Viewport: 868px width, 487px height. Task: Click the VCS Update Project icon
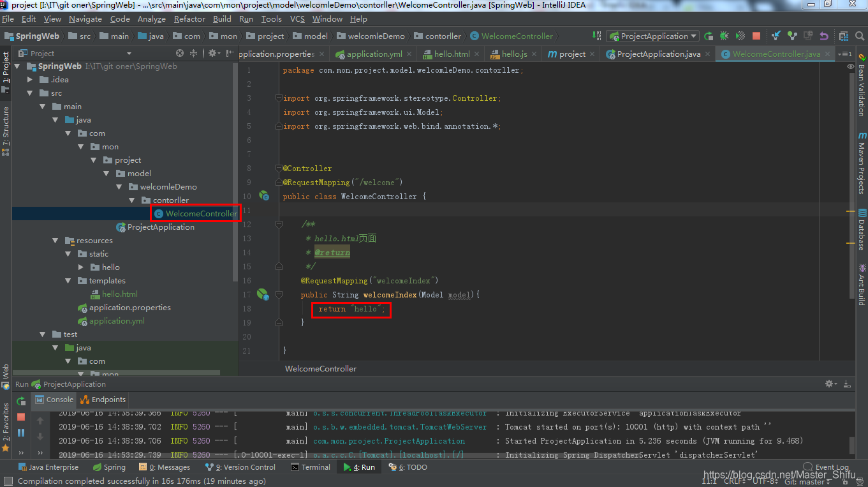pyautogui.click(x=776, y=36)
